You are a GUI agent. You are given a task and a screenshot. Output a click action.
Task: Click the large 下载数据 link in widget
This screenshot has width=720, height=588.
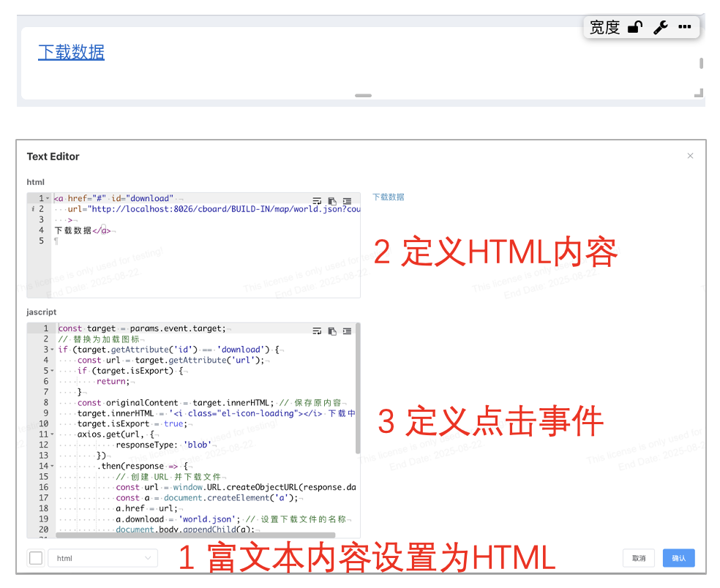tap(71, 53)
